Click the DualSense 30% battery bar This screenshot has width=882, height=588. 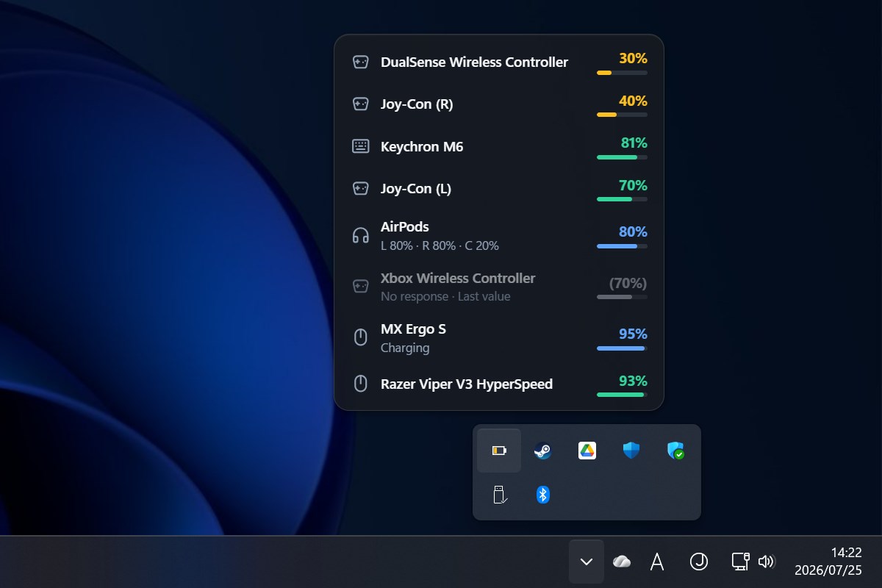pyautogui.click(x=622, y=73)
